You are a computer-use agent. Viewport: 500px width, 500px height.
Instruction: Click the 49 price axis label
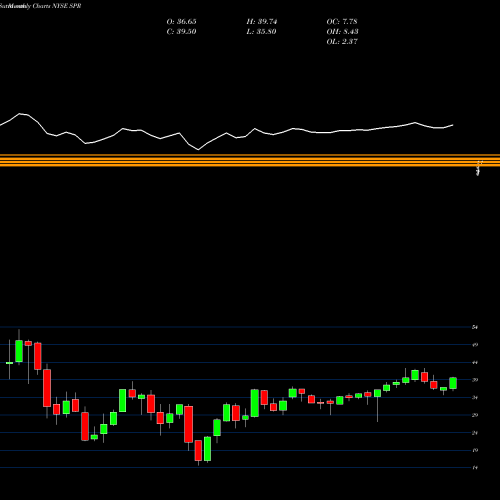tap(475, 345)
